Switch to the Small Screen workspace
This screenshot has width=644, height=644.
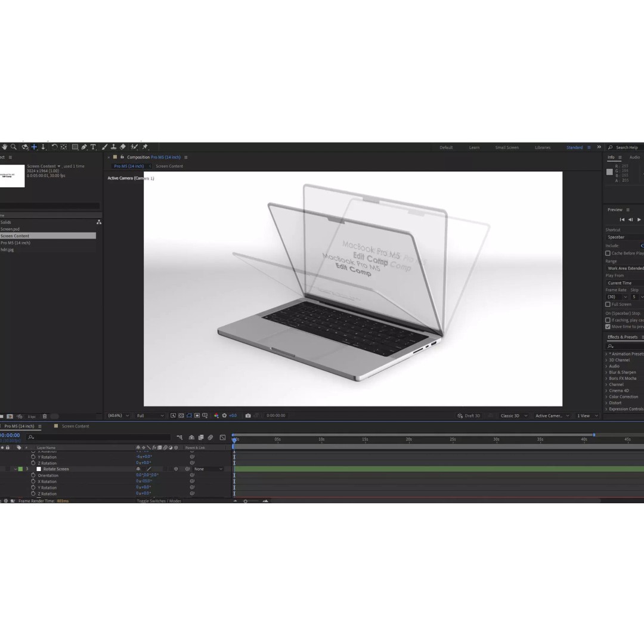507,147
